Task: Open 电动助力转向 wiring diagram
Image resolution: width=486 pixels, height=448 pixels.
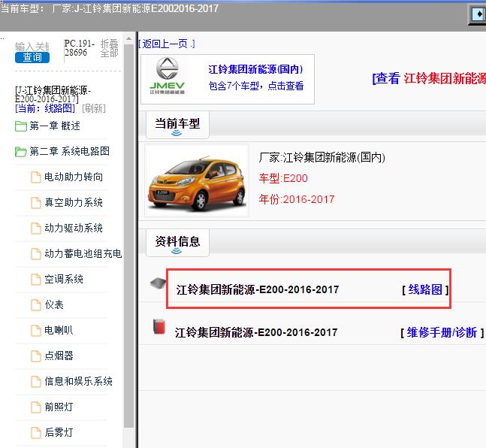Action: 74,177
